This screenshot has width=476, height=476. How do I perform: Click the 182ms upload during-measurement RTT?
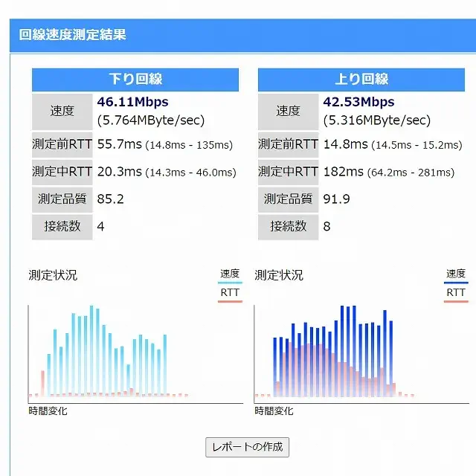pos(344,172)
